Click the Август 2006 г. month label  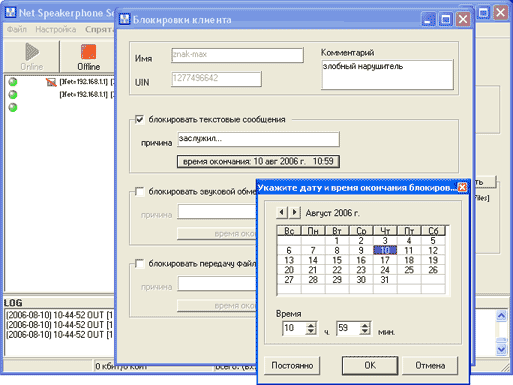332,213
